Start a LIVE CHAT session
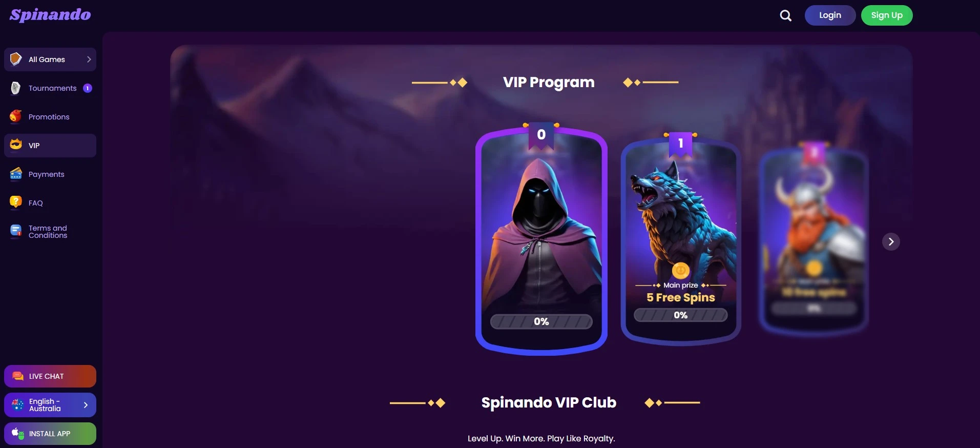980x448 pixels. (50, 376)
